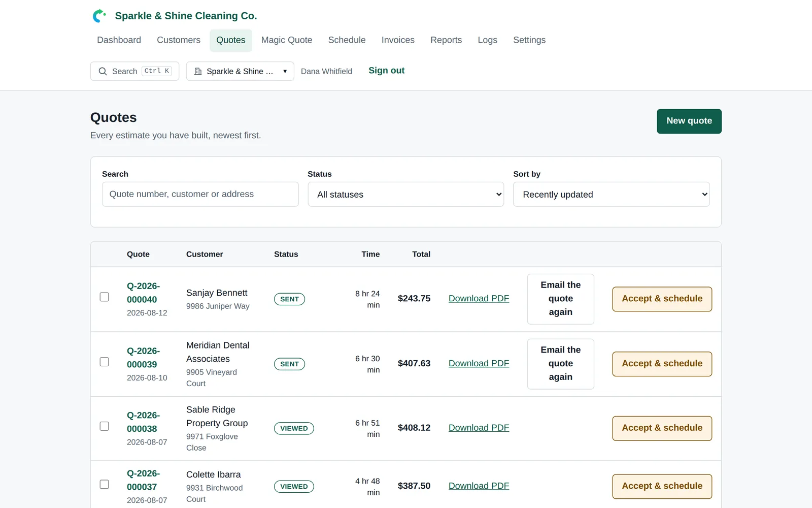This screenshot has height=508, width=812.
Task: Tick the checkbox for quote Q-2026-000039
Action: point(105,362)
